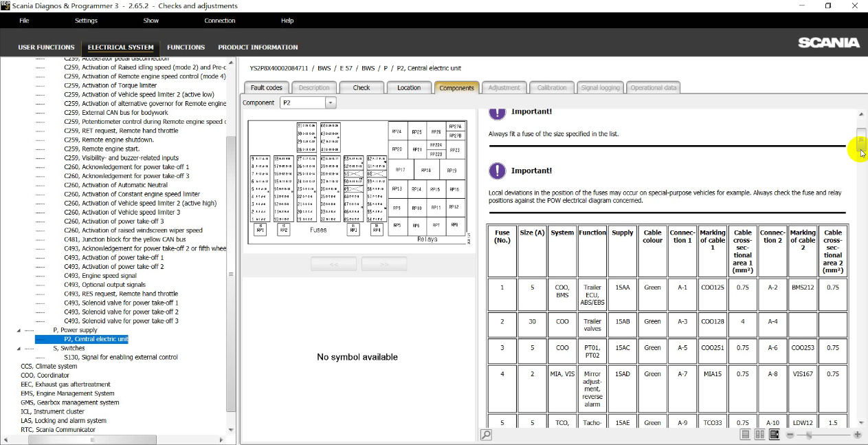The width and height of the screenshot is (868, 445).
Task: Switch to the Location tab
Action: pyautogui.click(x=409, y=87)
